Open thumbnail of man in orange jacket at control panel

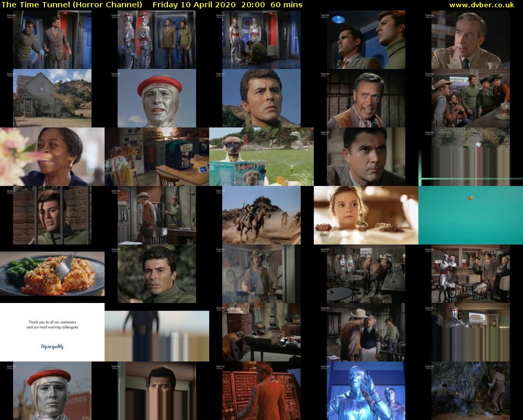261,391
